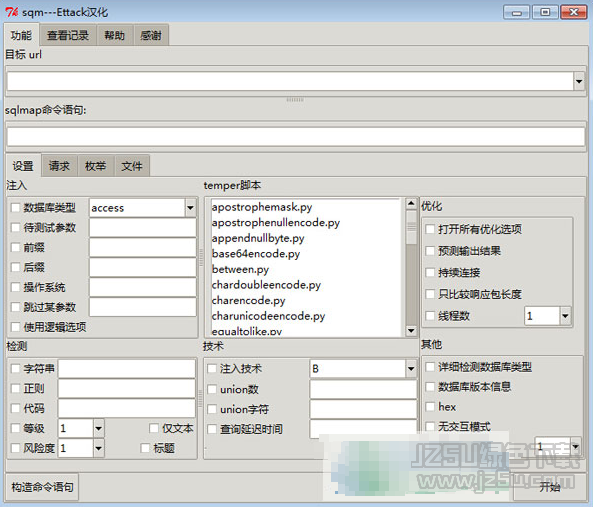
Task: Tick the 字符串 detection checkbox
Action: [x=16, y=369]
